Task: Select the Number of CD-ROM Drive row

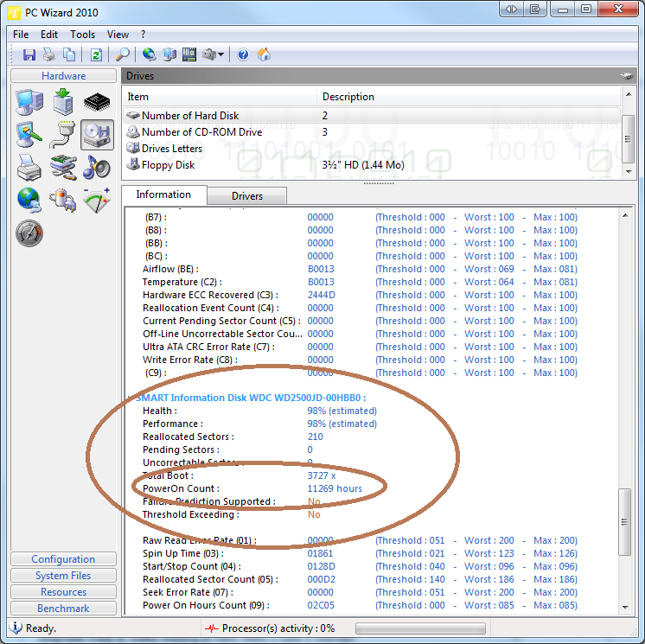Action: (372, 132)
